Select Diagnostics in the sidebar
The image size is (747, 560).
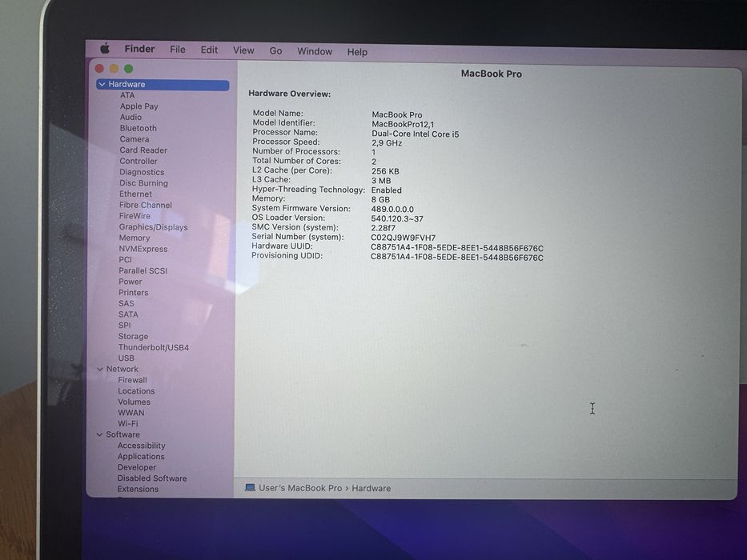point(142,172)
